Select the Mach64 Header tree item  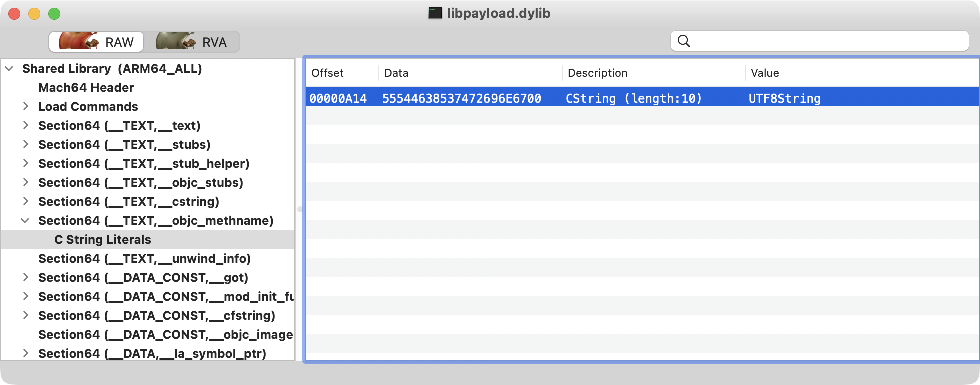[86, 88]
